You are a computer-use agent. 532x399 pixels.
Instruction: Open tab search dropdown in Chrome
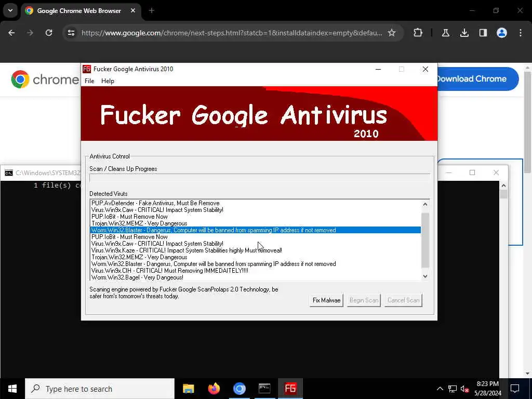[10, 10]
